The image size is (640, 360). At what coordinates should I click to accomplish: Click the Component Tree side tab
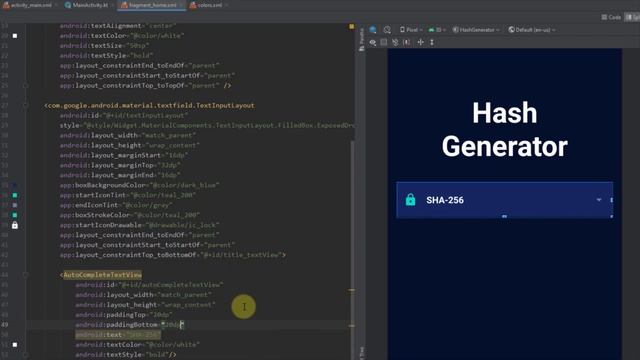click(361, 353)
